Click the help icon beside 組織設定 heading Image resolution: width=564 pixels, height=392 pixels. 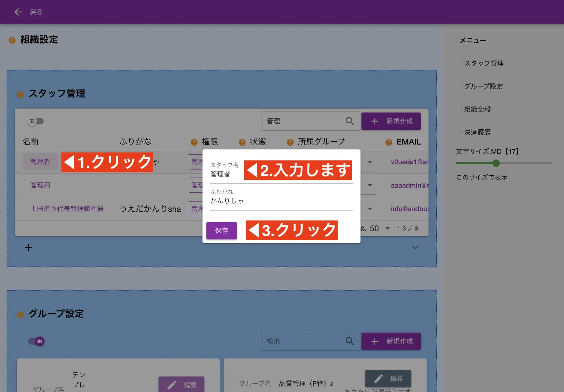coord(12,40)
